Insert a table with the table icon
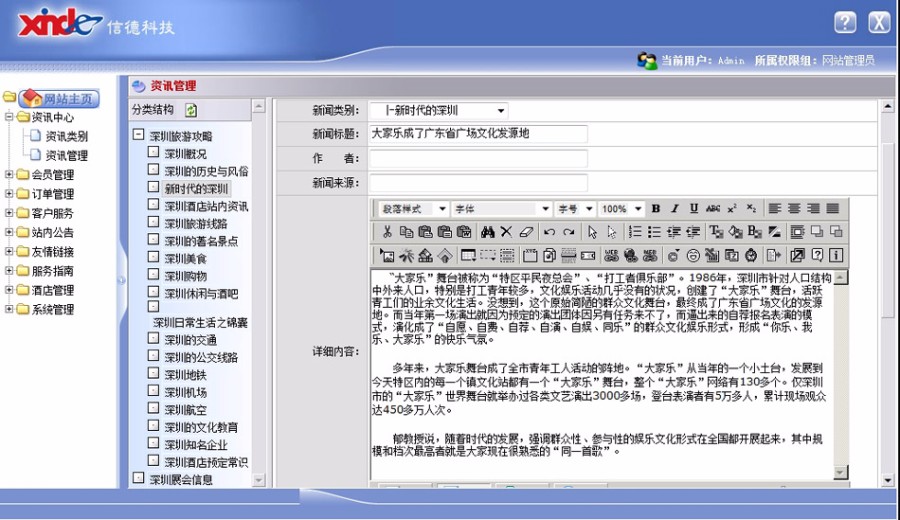The width and height of the screenshot is (900, 520). [468, 255]
